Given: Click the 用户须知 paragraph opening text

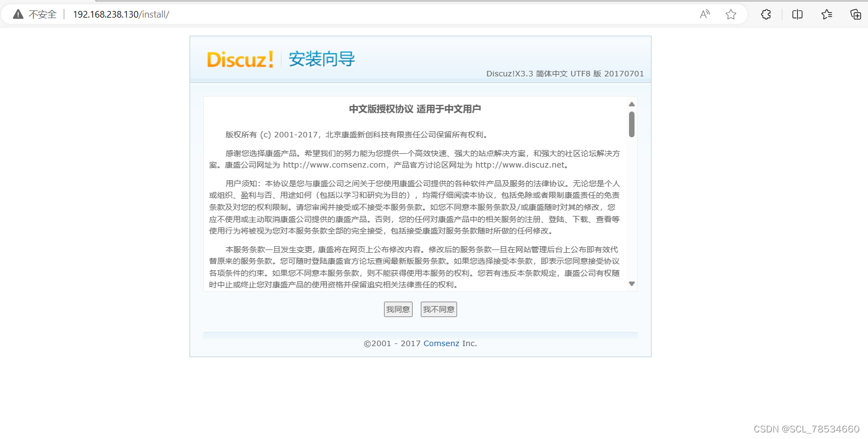Looking at the screenshot, I should tap(244, 184).
